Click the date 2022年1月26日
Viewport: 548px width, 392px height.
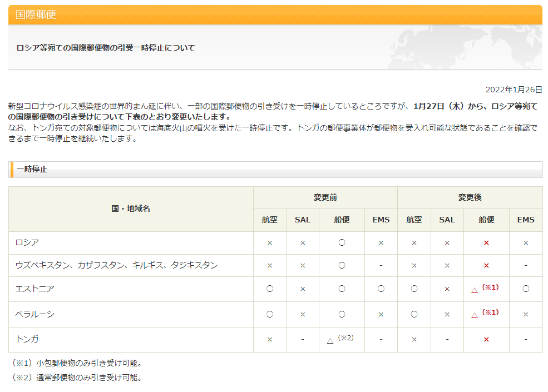coord(514,90)
